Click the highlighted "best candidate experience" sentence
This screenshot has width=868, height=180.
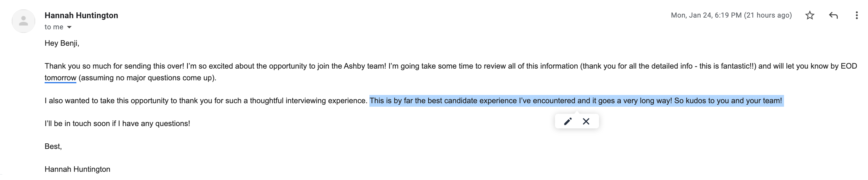(576, 101)
